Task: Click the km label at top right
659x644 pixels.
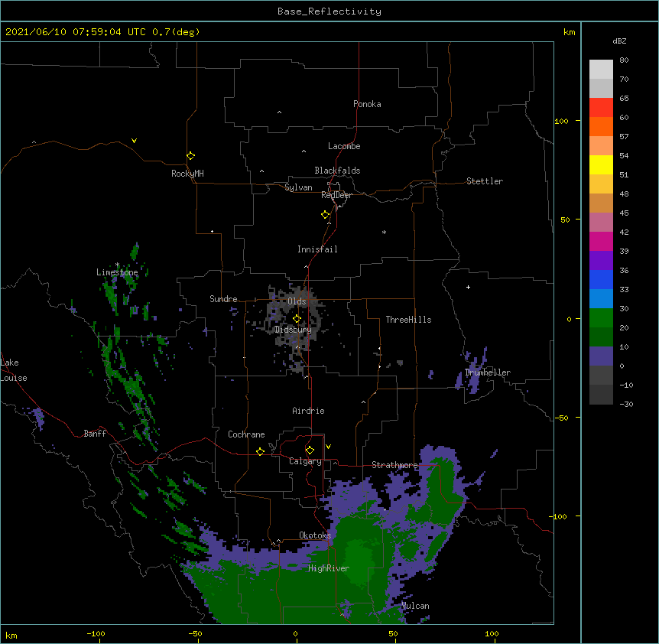Action: pos(569,32)
